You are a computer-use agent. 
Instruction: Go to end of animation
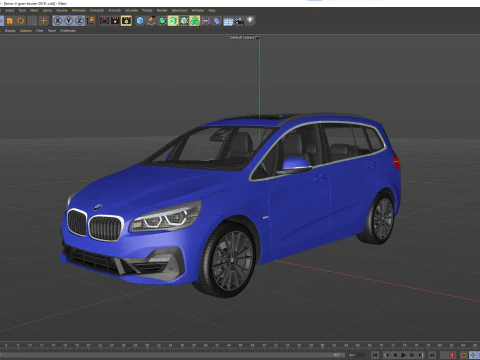coord(432,355)
